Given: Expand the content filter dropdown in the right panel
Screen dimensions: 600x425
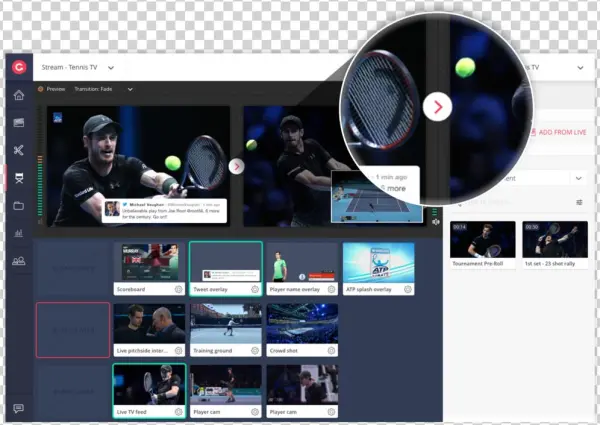Looking at the screenshot, I should pos(578,178).
